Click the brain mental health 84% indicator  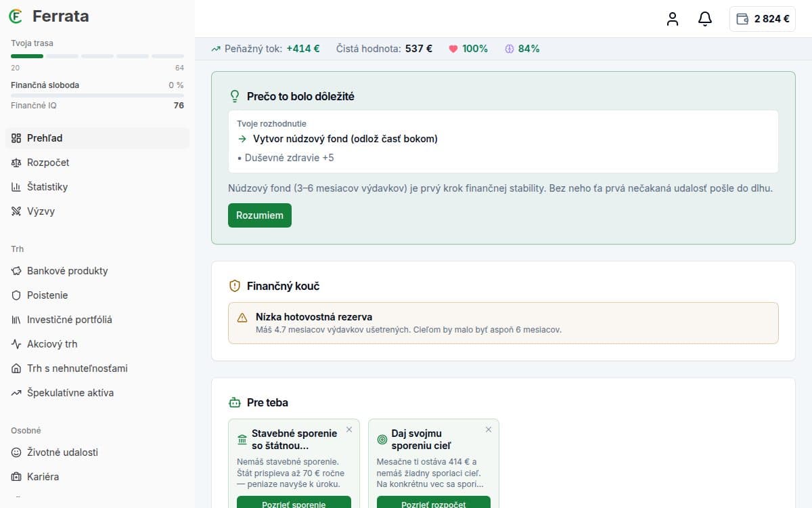click(522, 49)
